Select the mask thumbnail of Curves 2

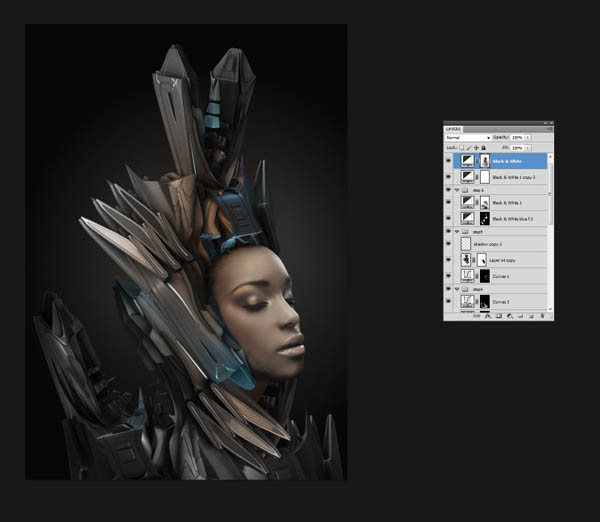(x=485, y=302)
